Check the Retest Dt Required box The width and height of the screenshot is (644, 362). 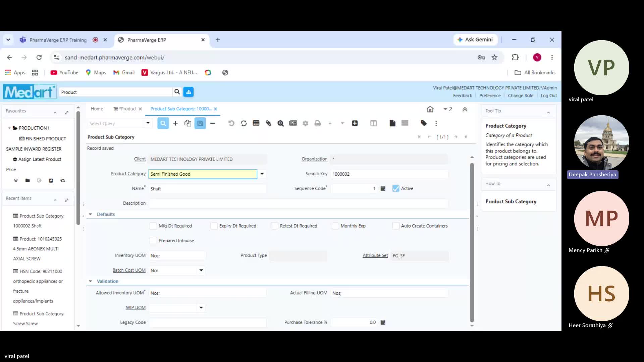pyautogui.click(x=274, y=226)
